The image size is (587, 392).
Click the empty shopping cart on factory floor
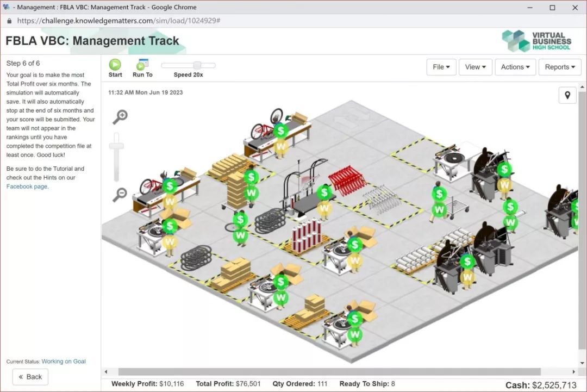(x=458, y=208)
